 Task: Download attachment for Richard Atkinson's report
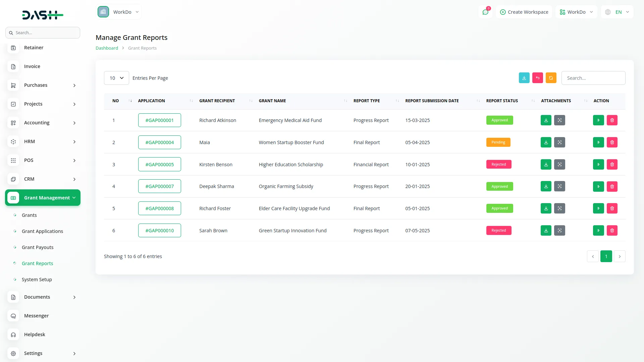pos(546,120)
